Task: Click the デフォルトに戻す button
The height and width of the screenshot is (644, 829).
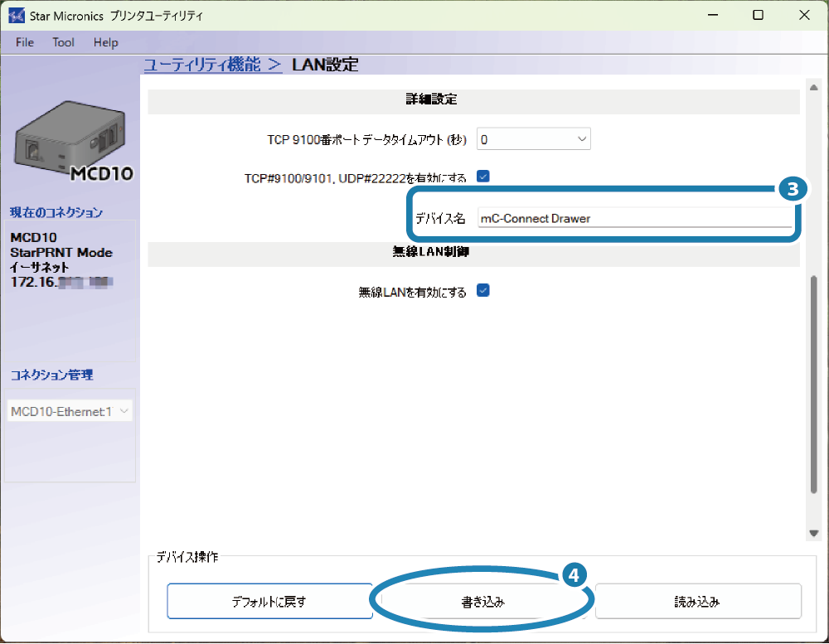Action: pos(269,602)
